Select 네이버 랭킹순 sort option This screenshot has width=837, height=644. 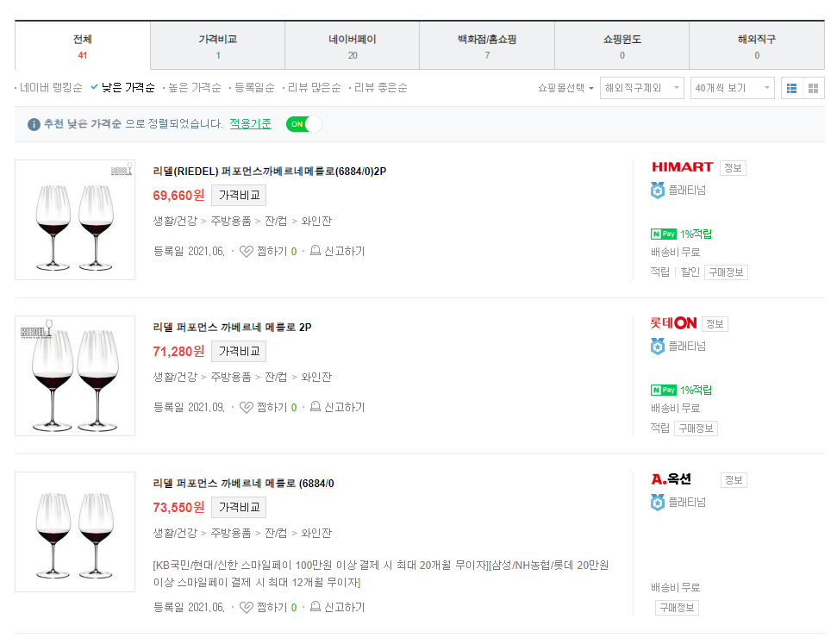[x=51, y=88]
